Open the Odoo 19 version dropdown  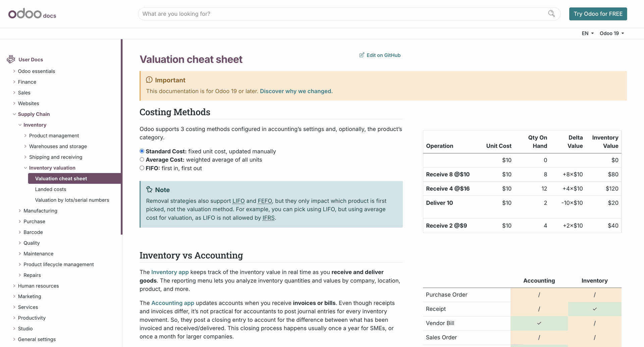tap(611, 34)
